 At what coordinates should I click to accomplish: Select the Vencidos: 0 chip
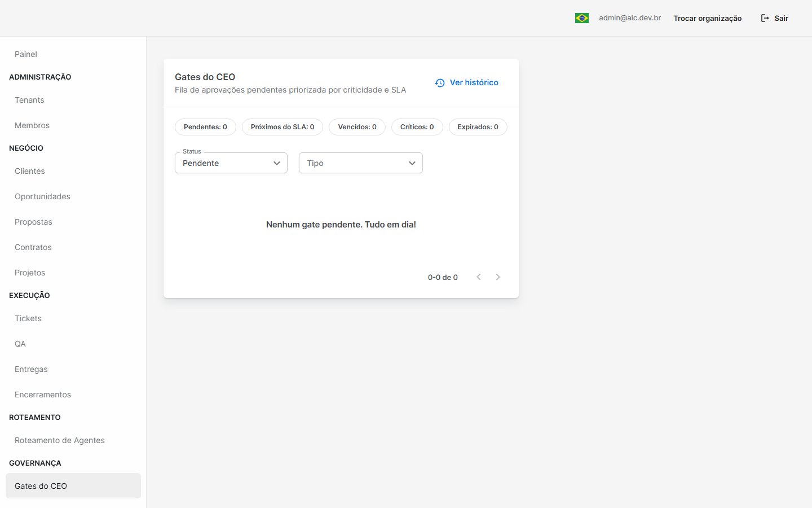click(x=357, y=127)
